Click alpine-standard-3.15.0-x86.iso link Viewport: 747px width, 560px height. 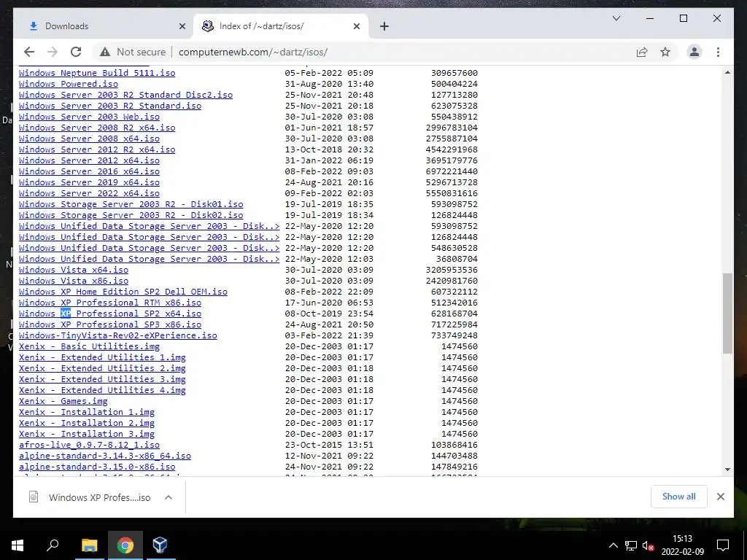click(97, 467)
